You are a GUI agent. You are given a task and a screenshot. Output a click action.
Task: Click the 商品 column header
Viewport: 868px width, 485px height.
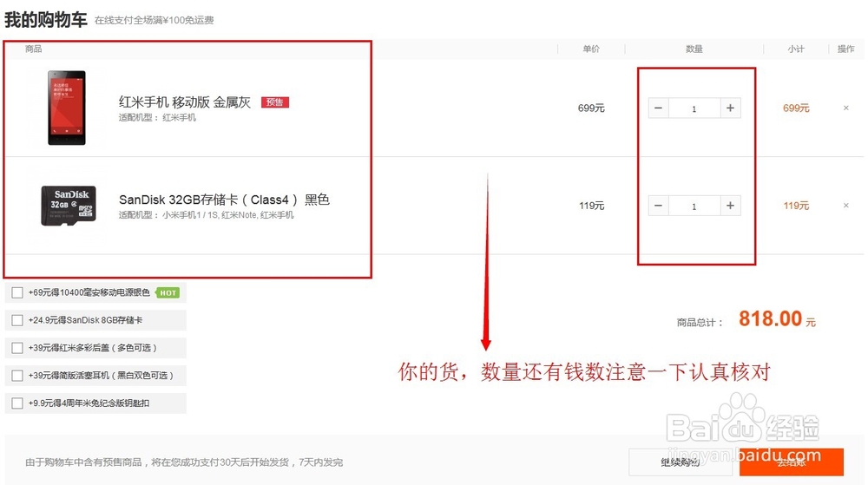[x=34, y=49]
